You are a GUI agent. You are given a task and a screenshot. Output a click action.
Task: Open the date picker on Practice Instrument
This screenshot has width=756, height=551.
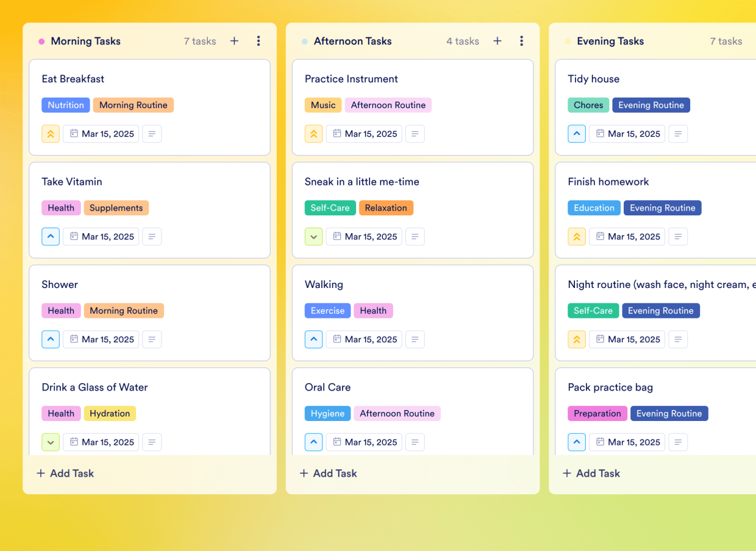click(364, 134)
